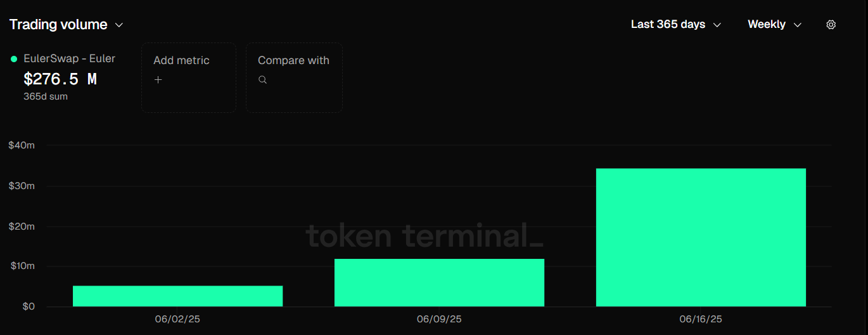868x335 pixels.
Task: Click the Add metric card
Action: click(188, 77)
